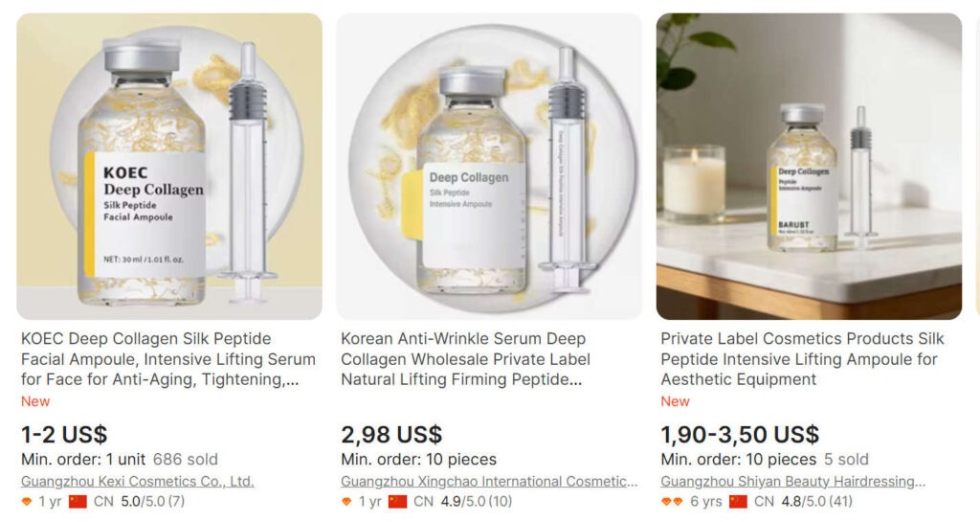Click the diamond icon beside Xingchao's 1 yr
This screenshot has width=980, height=522.
(346, 501)
